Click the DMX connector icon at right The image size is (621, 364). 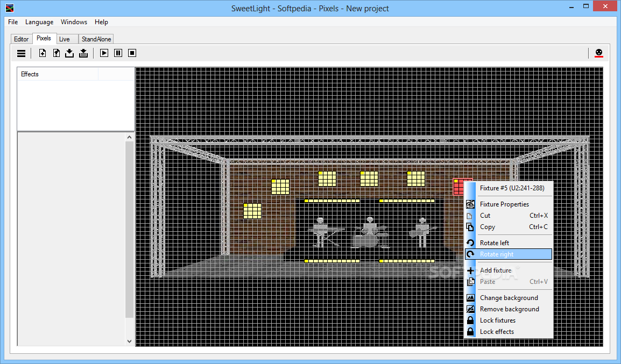pyautogui.click(x=599, y=53)
